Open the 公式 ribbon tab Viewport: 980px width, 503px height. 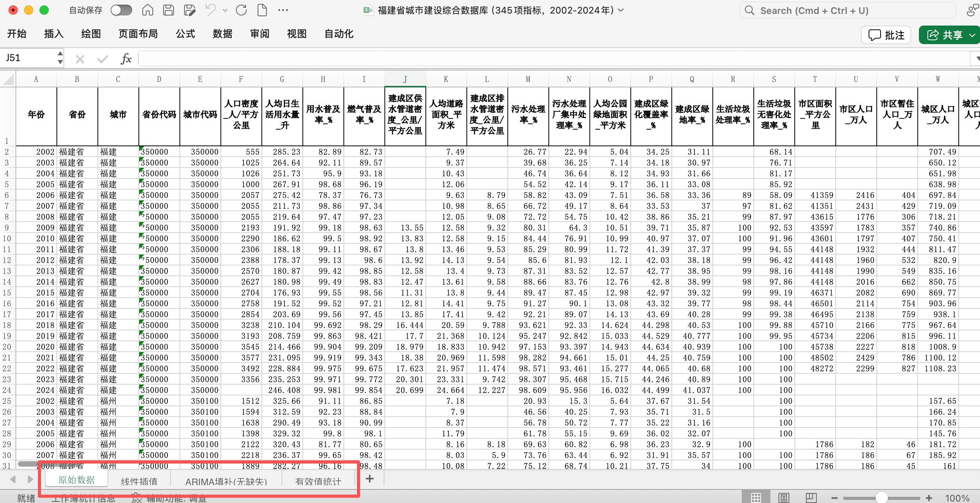click(x=185, y=34)
